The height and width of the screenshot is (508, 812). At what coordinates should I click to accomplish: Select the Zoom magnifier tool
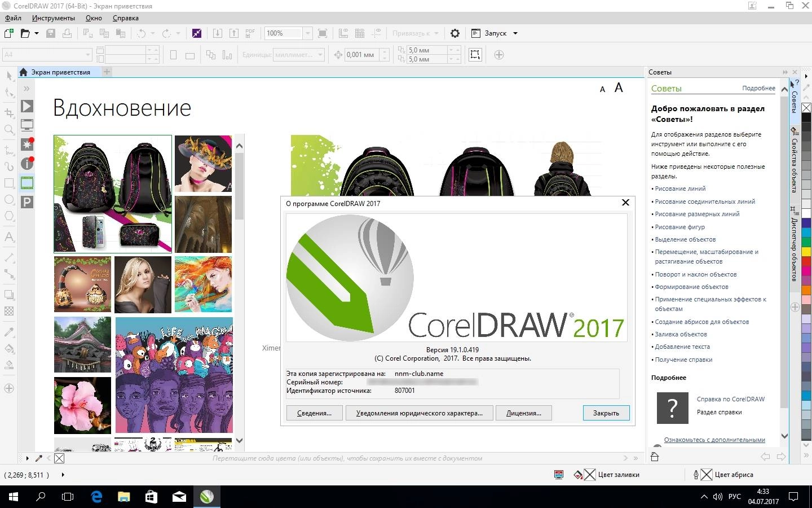[x=9, y=130]
